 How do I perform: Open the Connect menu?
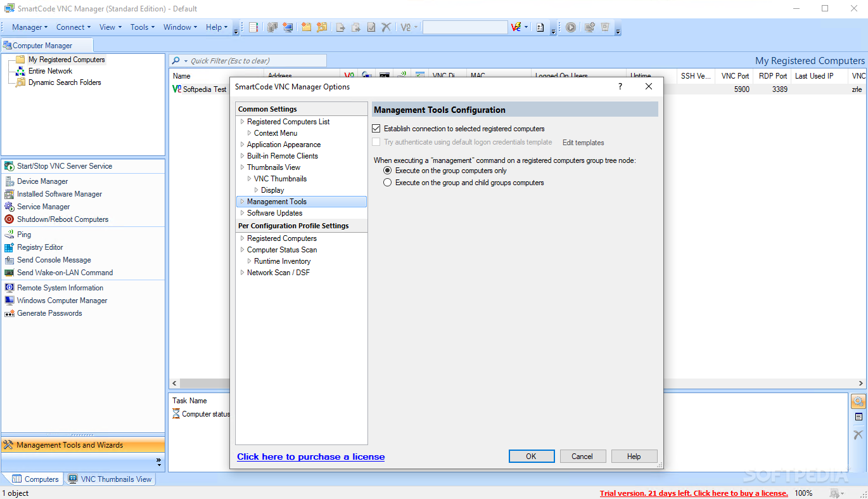point(73,27)
